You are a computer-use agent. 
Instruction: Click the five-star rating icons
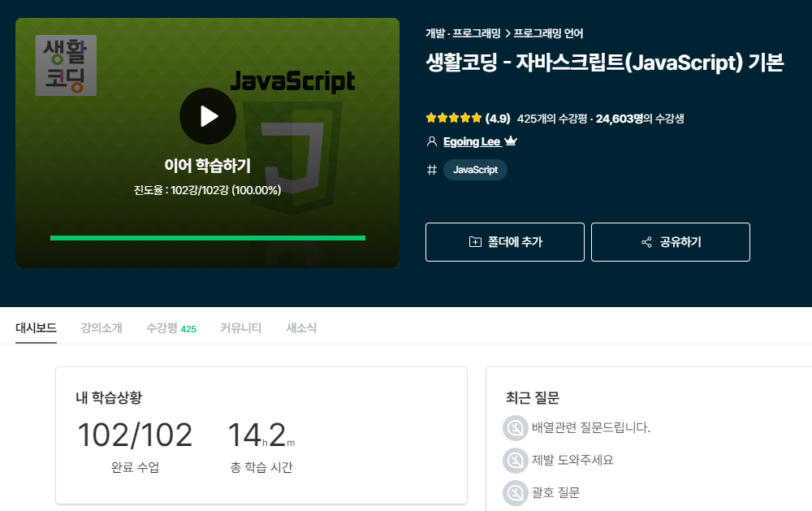coord(454,118)
